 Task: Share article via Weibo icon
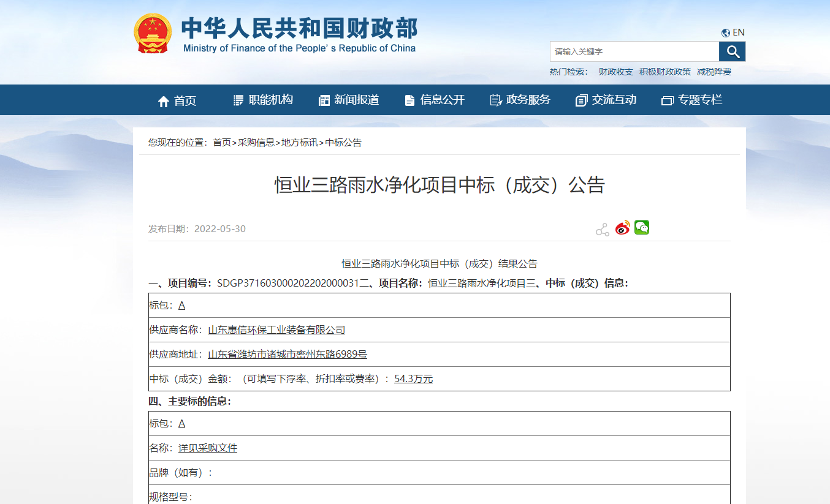pyautogui.click(x=622, y=228)
